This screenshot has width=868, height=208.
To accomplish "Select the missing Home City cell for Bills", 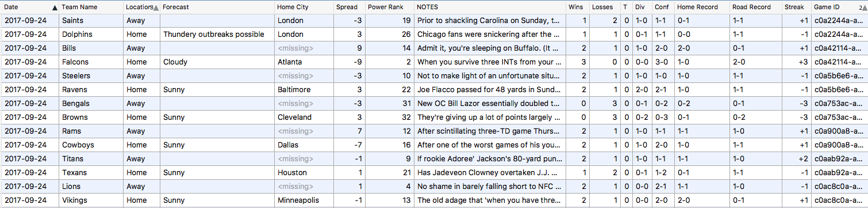I will pos(304,48).
